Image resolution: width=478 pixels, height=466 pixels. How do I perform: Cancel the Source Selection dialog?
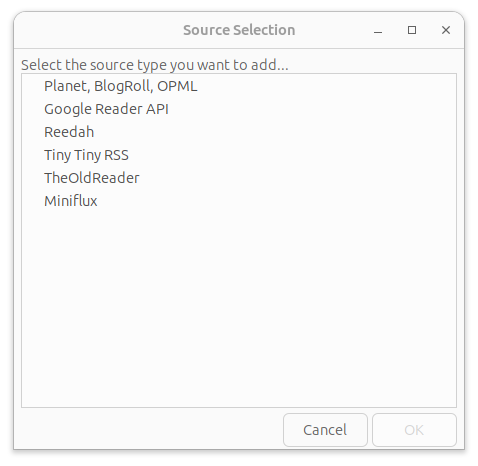pyautogui.click(x=325, y=430)
